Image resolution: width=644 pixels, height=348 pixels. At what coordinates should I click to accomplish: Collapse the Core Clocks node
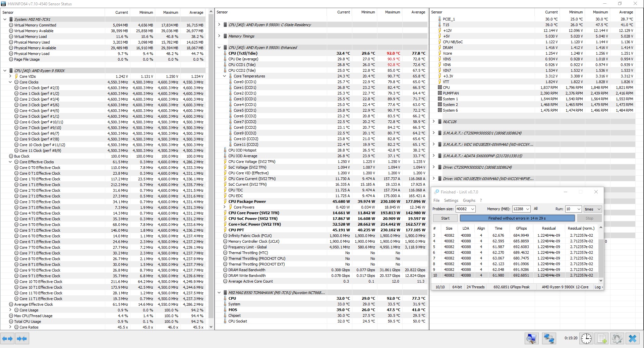tap(10, 82)
